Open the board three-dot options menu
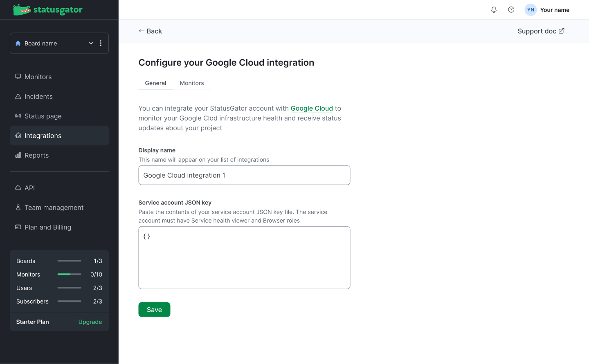 pyautogui.click(x=101, y=43)
